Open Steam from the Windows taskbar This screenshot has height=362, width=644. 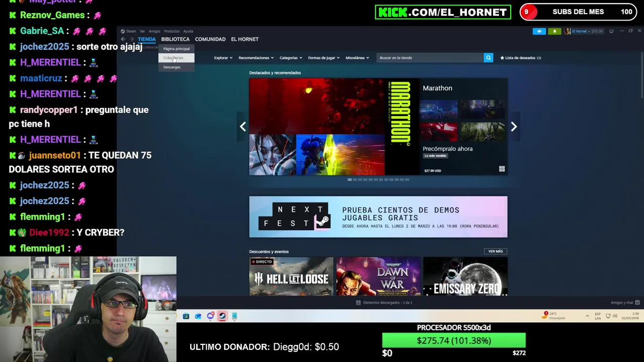(x=222, y=316)
